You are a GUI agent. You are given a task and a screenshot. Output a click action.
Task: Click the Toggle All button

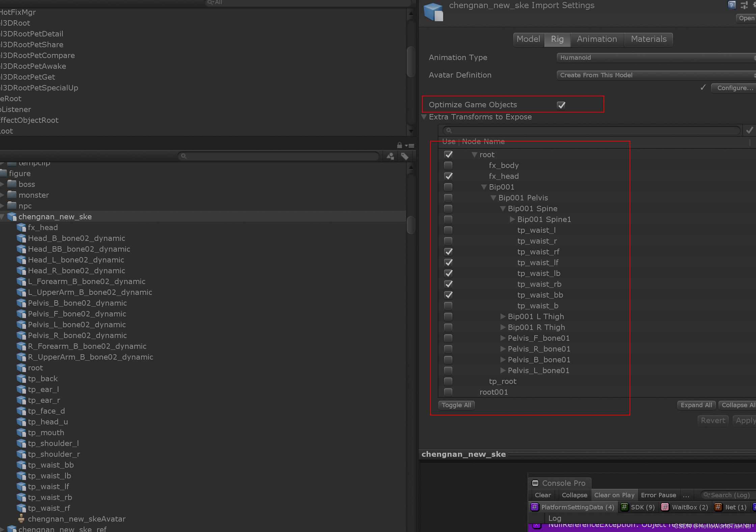coord(456,405)
